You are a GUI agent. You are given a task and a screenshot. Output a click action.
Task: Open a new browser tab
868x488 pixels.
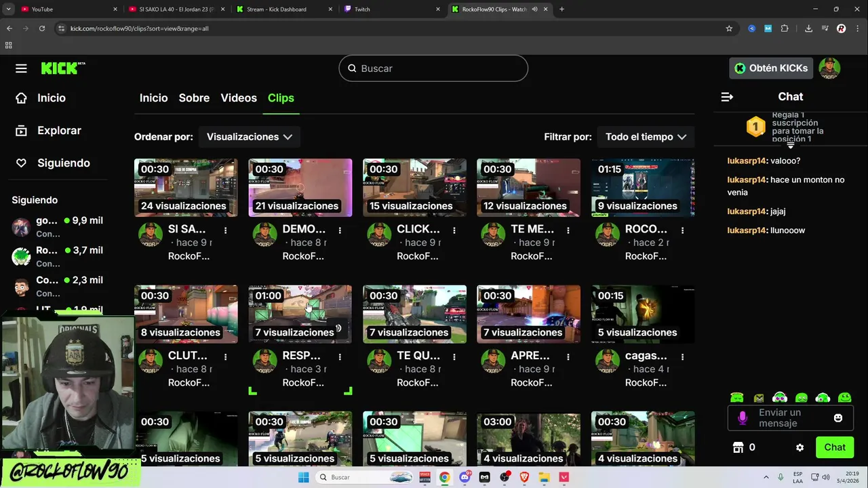pyautogui.click(x=561, y=9)
